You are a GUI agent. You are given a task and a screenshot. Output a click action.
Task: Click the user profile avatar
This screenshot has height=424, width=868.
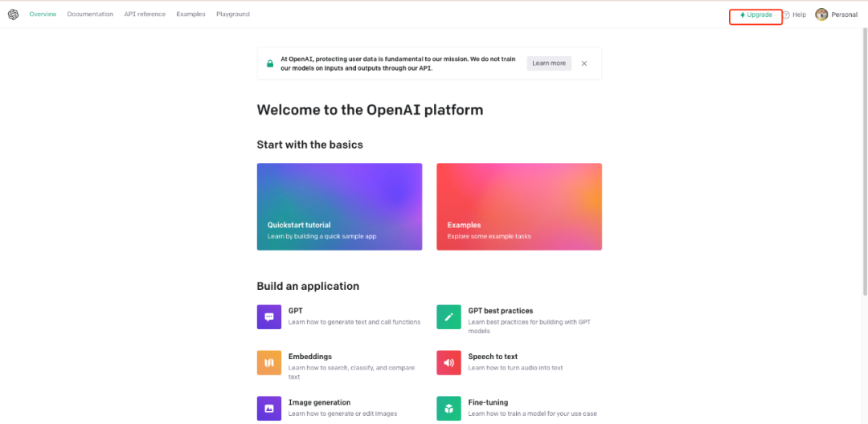(x=821, y=15)
